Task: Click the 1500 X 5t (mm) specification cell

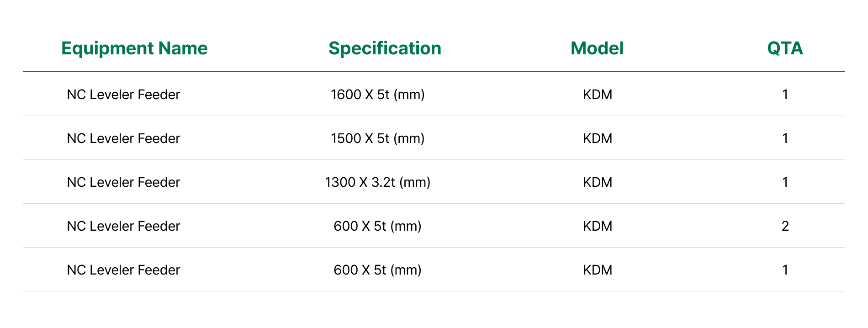Action: [377, 138]
